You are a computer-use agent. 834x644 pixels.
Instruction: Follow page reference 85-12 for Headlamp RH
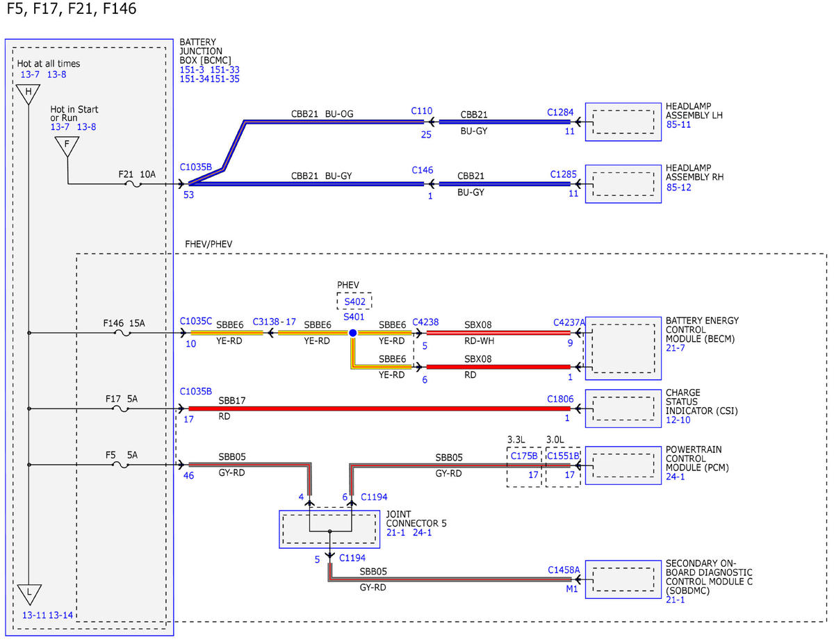678,188
